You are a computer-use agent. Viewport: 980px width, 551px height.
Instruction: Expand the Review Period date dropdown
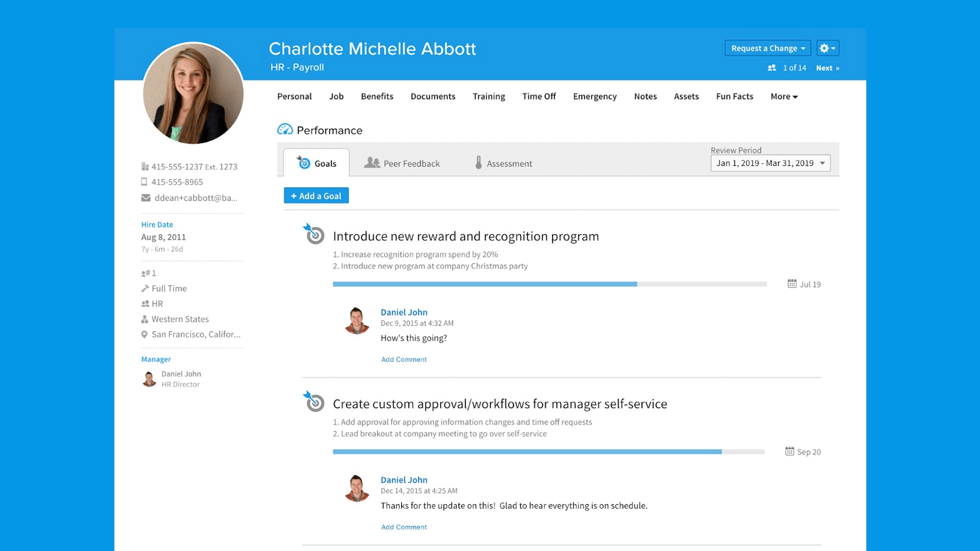pos(770,163)
